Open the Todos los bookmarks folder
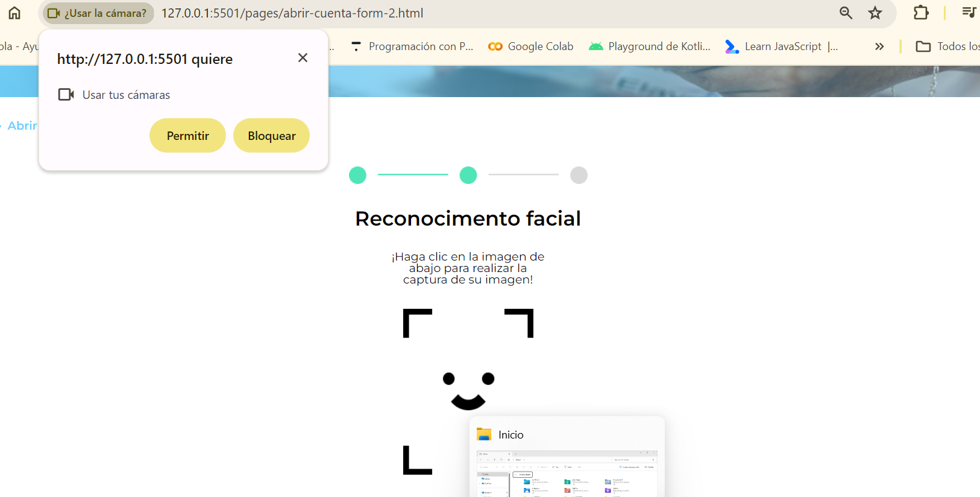 947,46
